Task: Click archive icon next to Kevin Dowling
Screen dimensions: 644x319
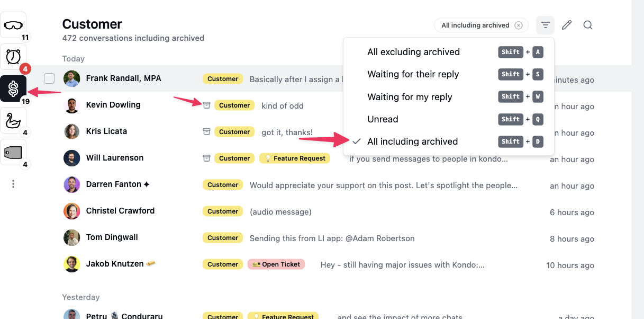Action: click(207, 105)
